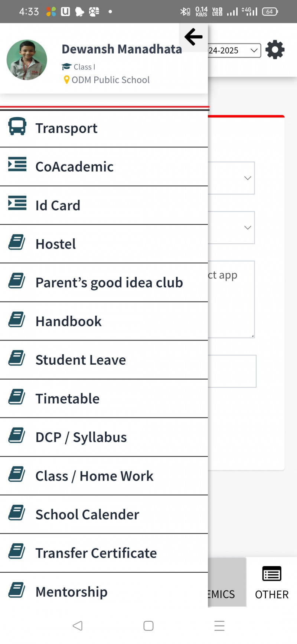The image size is (297, 644).
Task: Go to DCP / Syllabus
Action: pyautogui.click(x=81, y=437)
